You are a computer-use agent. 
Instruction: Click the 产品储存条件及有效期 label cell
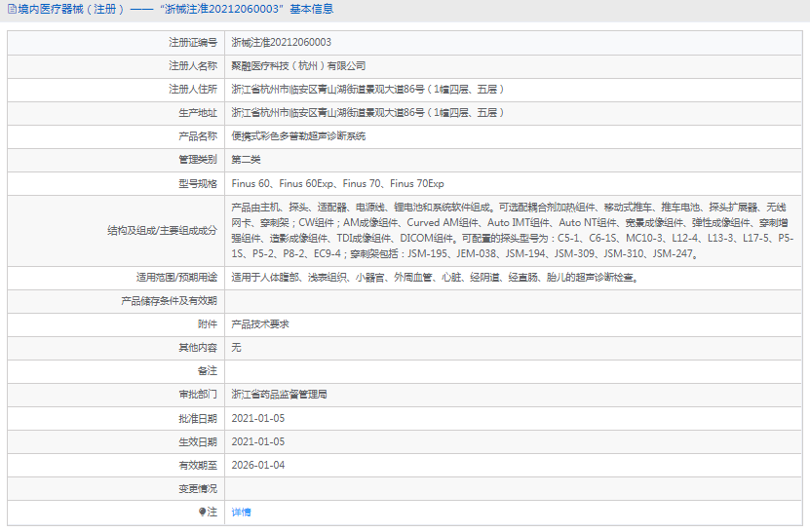pos(116,301)
